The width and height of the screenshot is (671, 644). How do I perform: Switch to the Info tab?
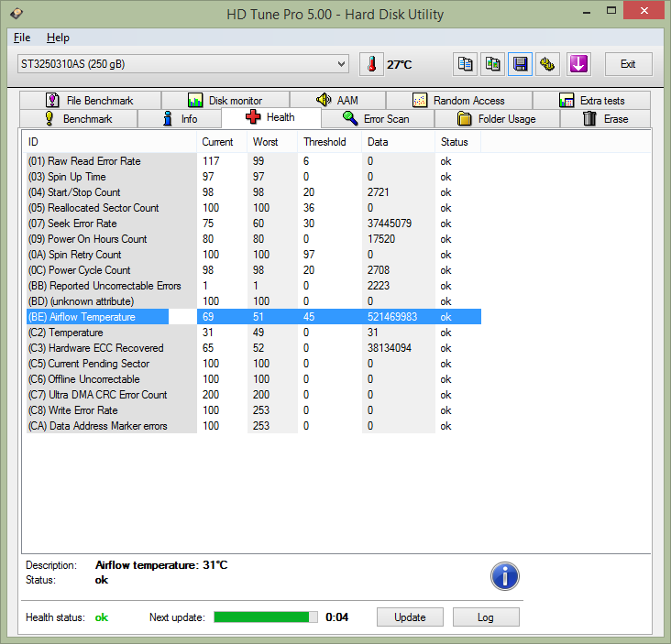180,118
